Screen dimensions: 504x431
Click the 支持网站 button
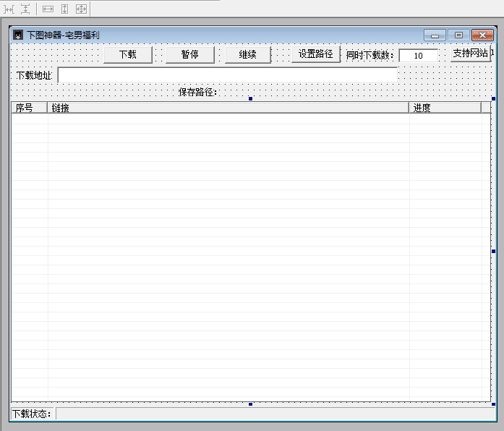coord(470,54)
